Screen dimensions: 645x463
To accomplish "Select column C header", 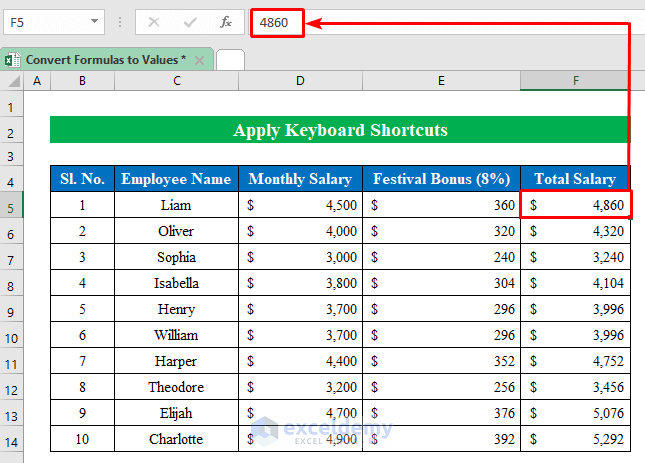I will click(x=176, y=81).
